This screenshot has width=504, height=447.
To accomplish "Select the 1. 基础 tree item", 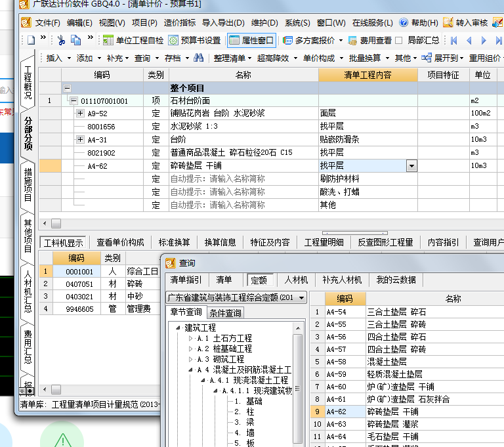I will tap(248, 401).
